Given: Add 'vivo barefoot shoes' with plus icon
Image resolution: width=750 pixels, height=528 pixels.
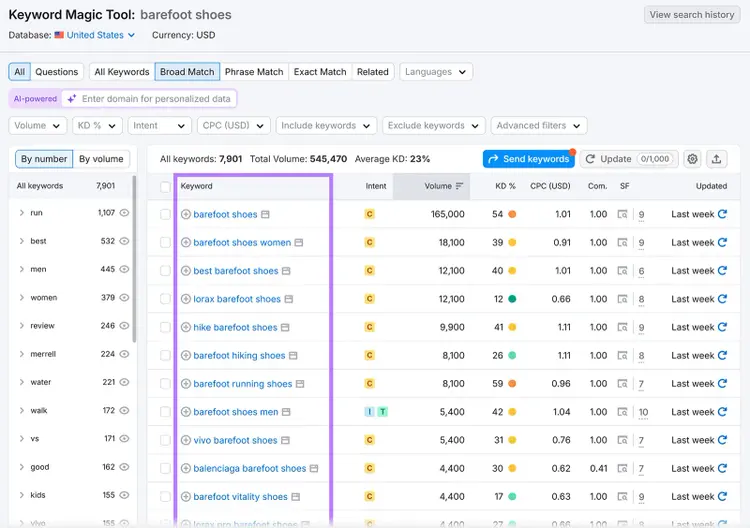Looking at the screenshot, I should (186, 440).
